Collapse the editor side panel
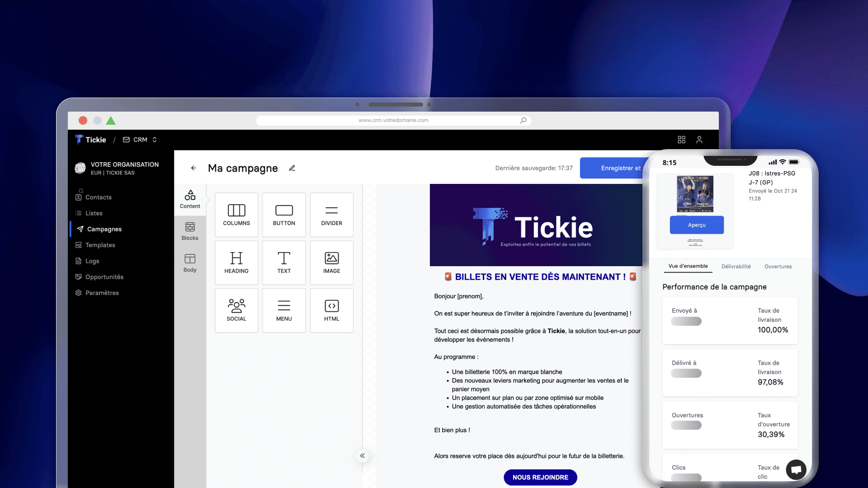Image resolution: width=868 pixels, height=488 pixels. (x=362, y=455)
